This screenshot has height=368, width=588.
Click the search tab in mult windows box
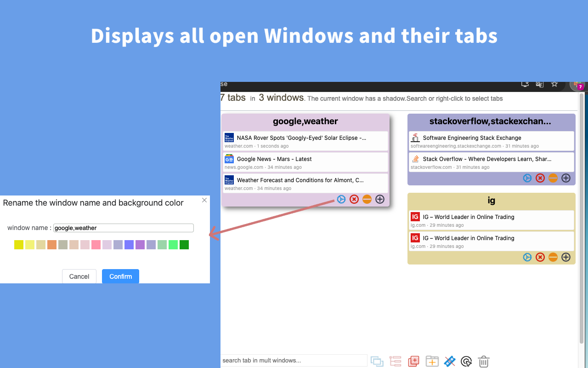(x=294, y=361)
